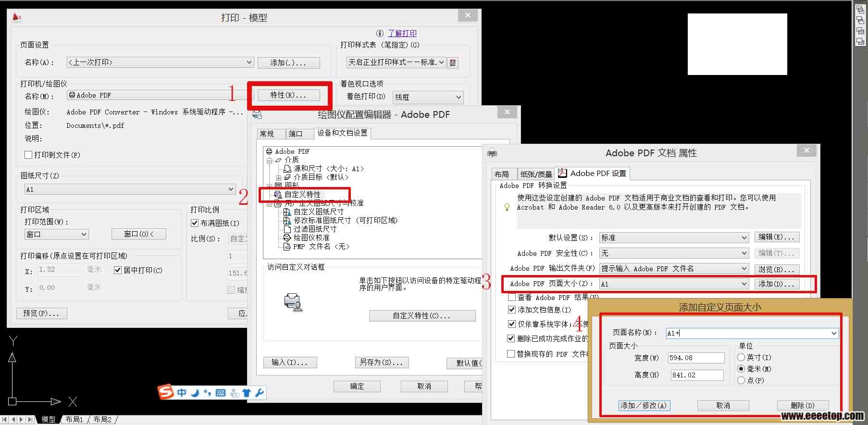Uncheck the 仅依靠系统字体 checkbox
868x425 pixels.
coord(511,324)
